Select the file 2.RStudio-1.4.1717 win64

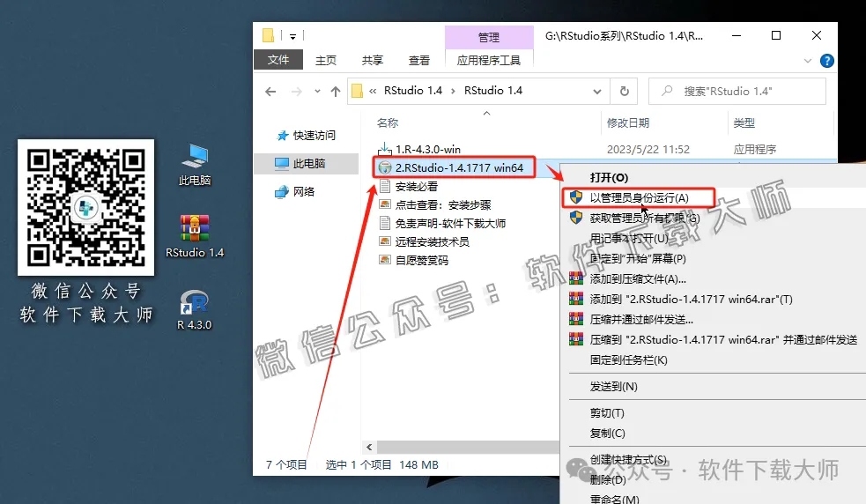[458, 168]
